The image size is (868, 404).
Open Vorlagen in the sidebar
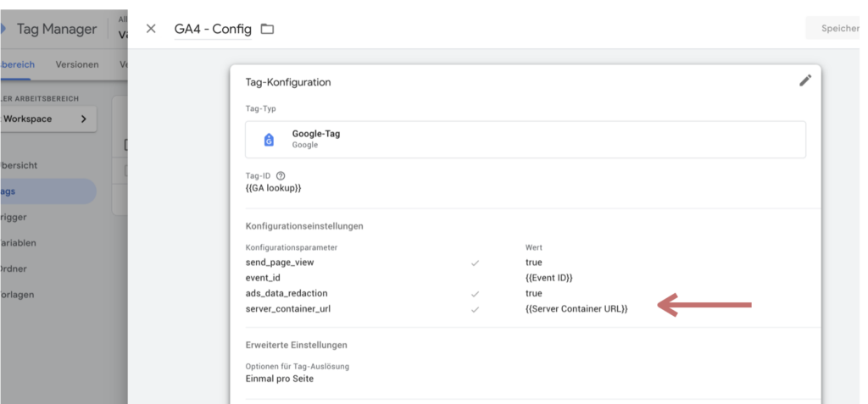click(17, 295)
